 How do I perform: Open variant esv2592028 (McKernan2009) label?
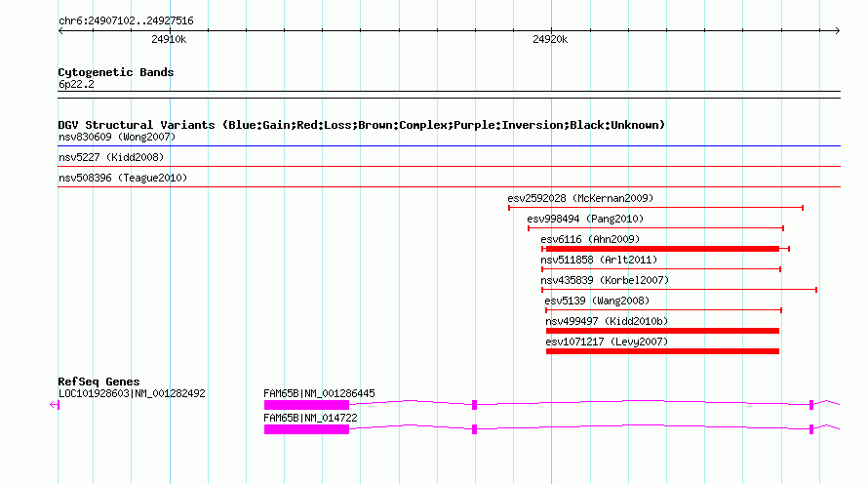coord(580,198)
